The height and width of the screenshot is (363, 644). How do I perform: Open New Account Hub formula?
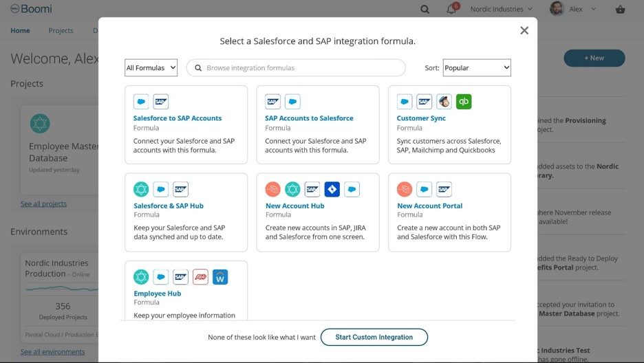click(295, 206)
